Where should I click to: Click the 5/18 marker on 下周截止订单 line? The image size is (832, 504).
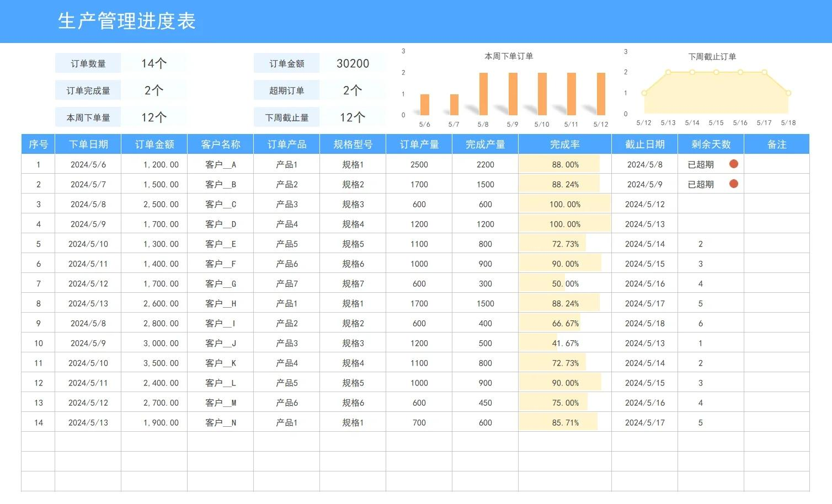click(788, 93)
